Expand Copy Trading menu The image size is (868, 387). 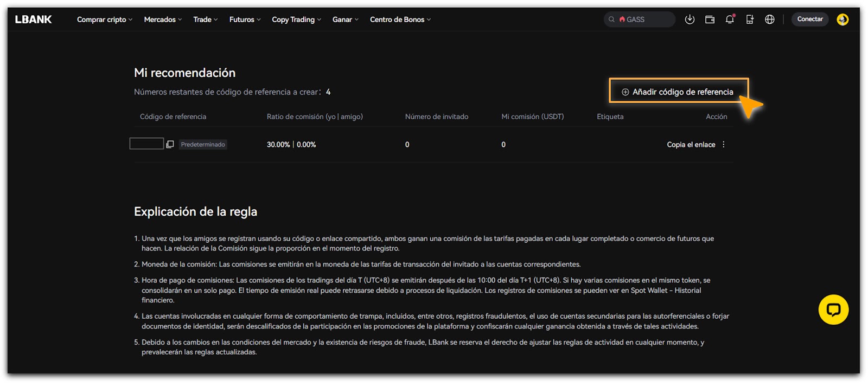point(297,20)
